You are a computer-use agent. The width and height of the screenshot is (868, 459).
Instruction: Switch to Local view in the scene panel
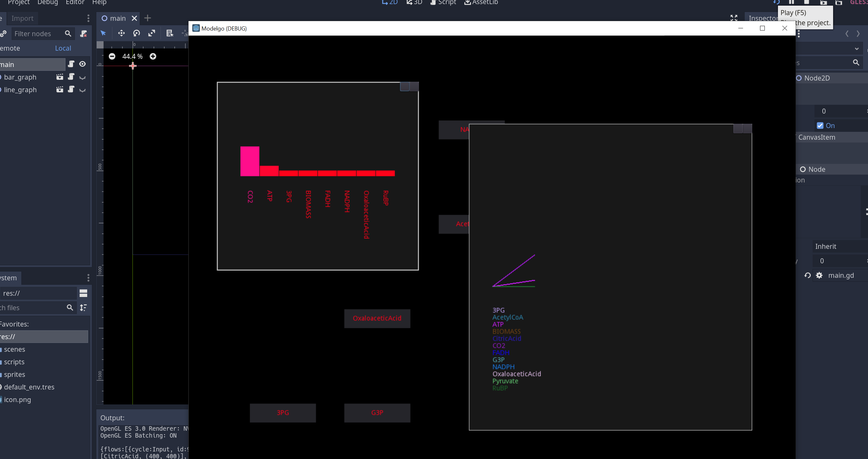coord(63,48)
